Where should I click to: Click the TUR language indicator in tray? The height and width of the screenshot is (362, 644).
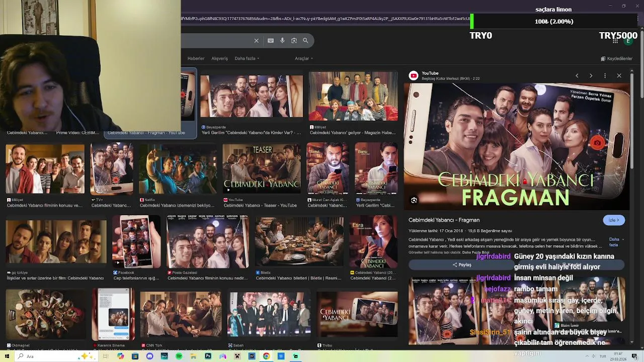click(603, 356)
